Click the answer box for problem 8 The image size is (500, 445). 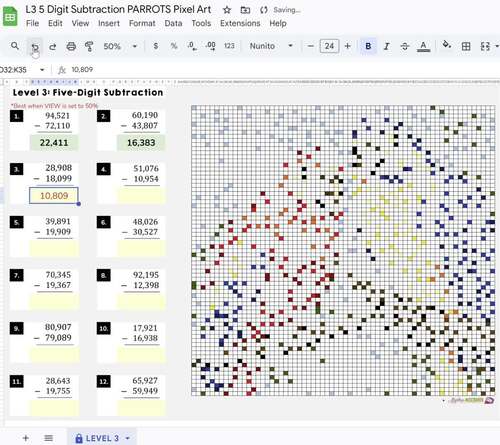click(141, 302)
